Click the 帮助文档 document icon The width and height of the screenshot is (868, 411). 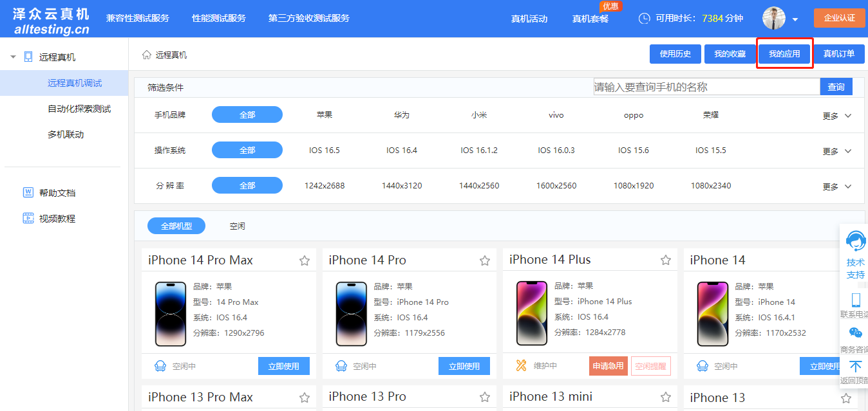coord(28,192)
